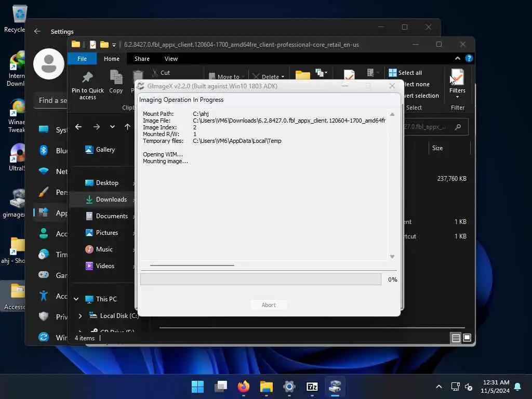Go forward in File Explorer navigation

(97, 127)
